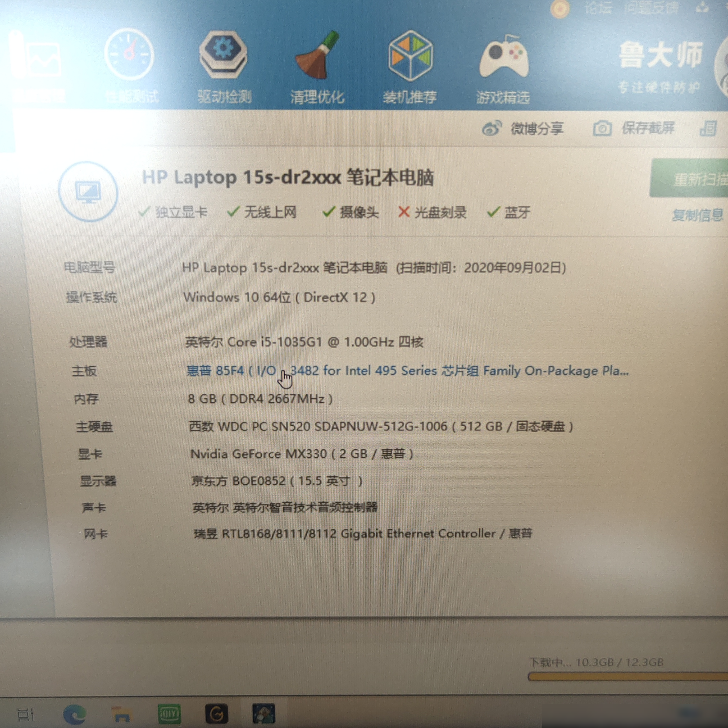The image size is (728, 728).
Task: Click the 显示器 label
Action: pyautogui.click(x=98, y=481)
